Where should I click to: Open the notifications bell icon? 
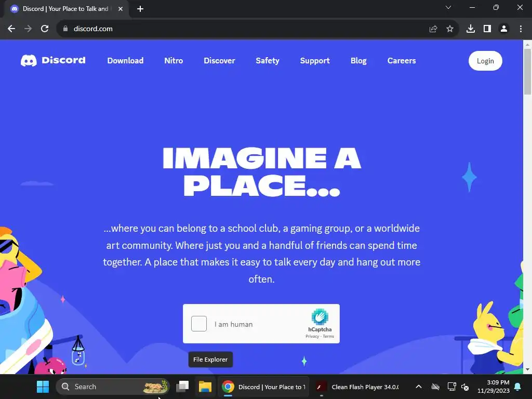[x=518, y=387]
